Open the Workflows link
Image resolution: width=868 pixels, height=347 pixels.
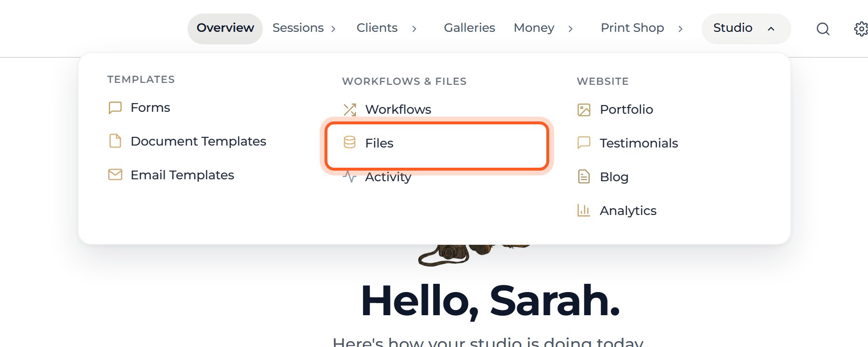[x=398, y=109]
